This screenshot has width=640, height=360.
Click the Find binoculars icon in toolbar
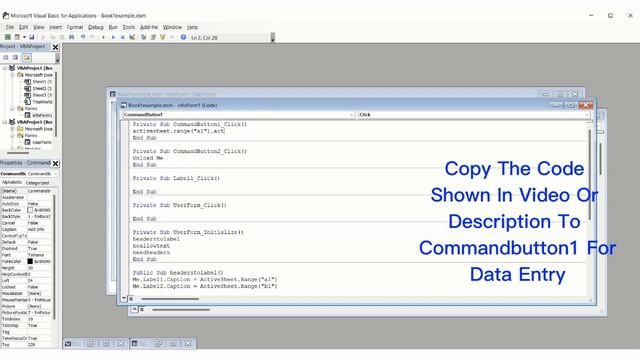pos(71,37)
